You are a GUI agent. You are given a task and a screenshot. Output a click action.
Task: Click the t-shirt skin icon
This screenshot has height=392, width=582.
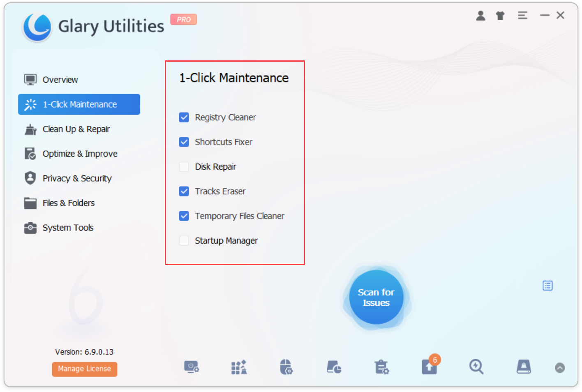coord(500,16)
